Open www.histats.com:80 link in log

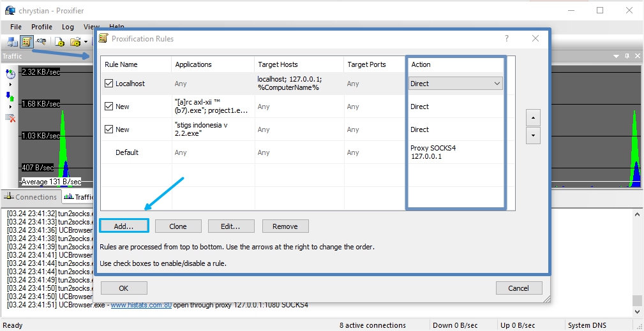coord(141,305)
